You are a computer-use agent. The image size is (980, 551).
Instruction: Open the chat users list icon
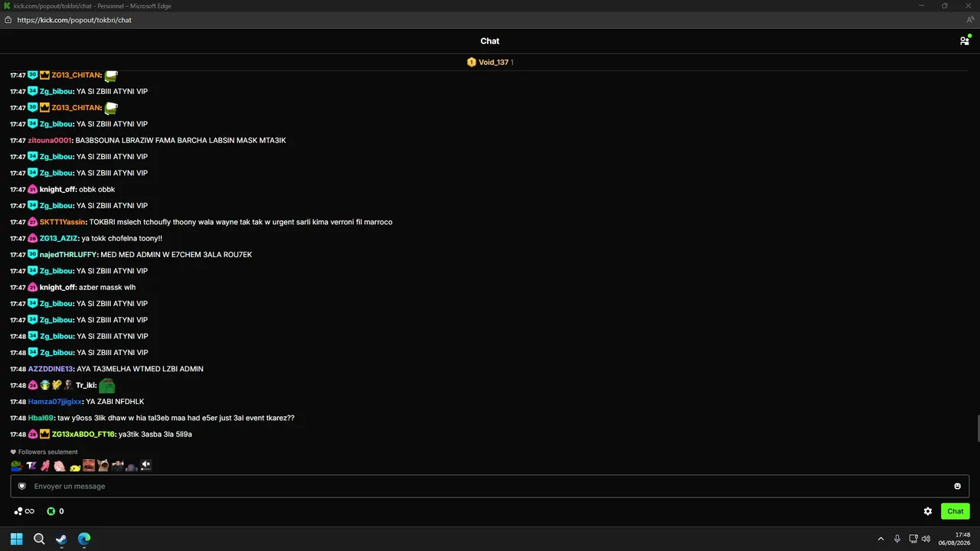(965, 41)
